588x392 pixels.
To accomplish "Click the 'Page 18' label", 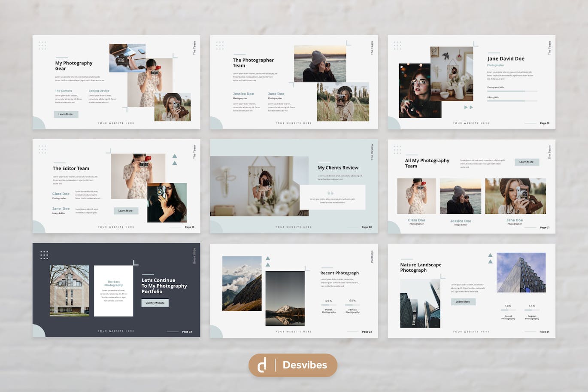I will (545, 123).
